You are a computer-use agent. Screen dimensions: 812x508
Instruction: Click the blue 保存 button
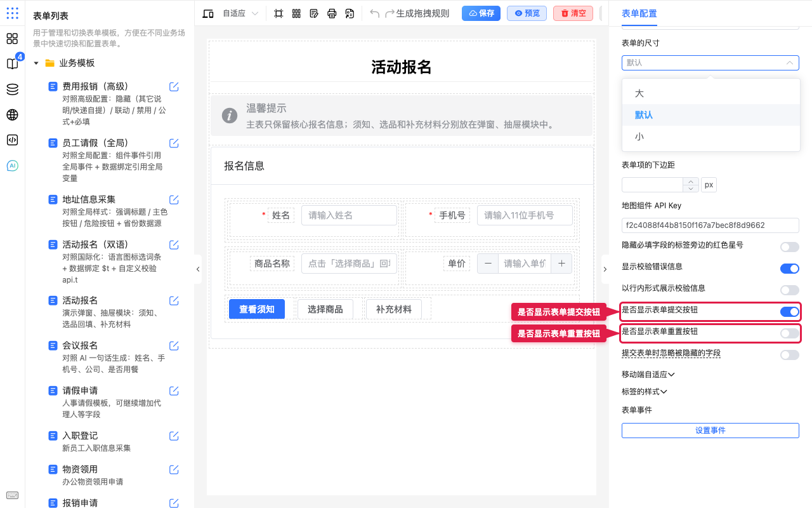(481, 13)
